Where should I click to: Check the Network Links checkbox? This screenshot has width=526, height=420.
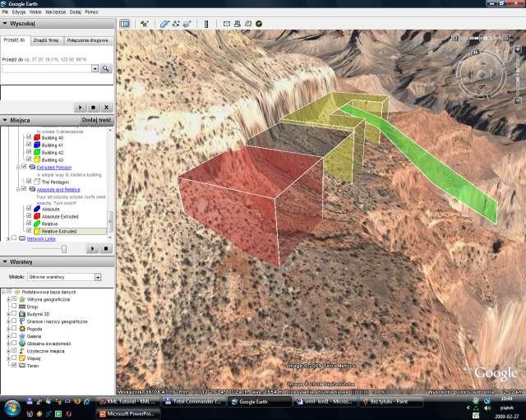14,238
